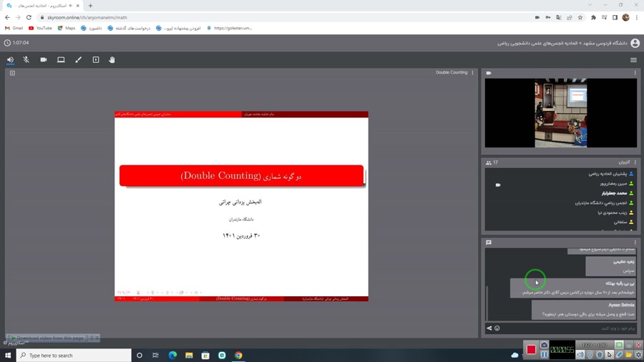
Task: Open the golestan.um bookmark
Action: coord(229,29)
